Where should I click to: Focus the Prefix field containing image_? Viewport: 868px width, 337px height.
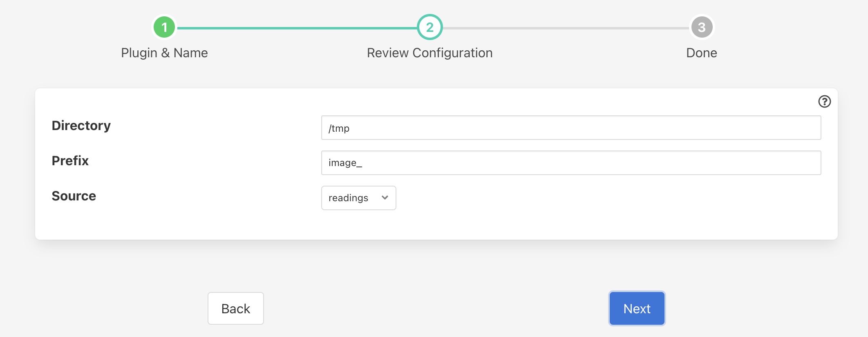pyautogui.click(x=571, y=163)
